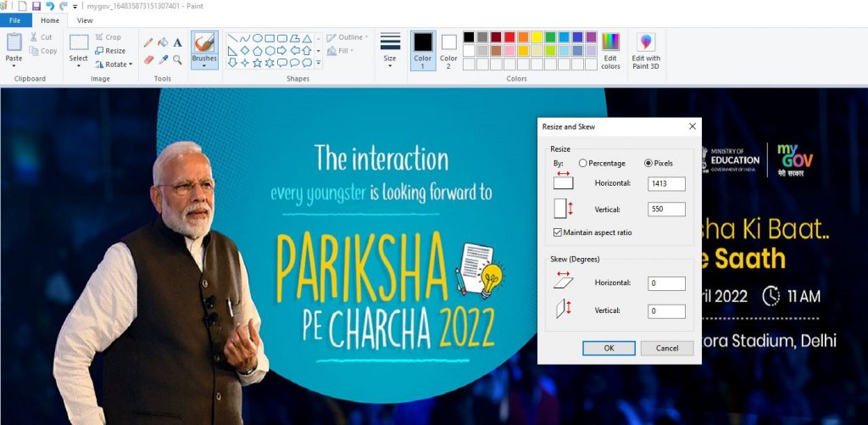Open Edit colors dialog
This screenshot has height=425, width=868.
click(610, 50)
